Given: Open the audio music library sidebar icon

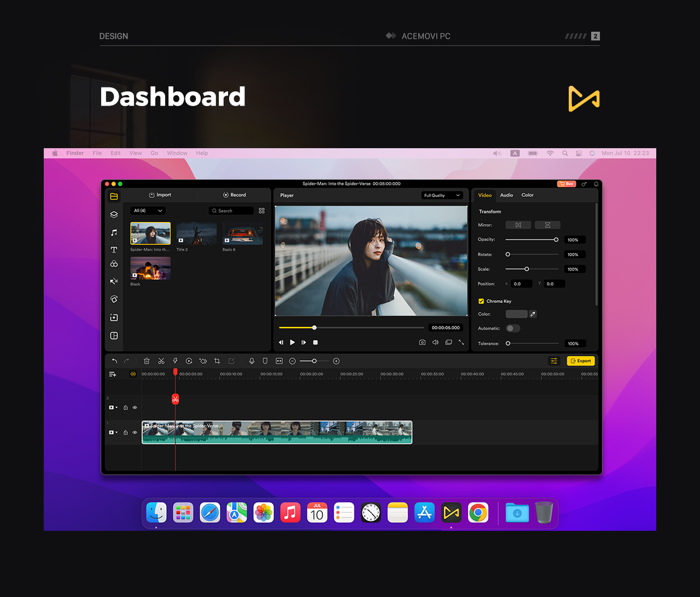Looking at the screenshot, I should tap(114, 232).
